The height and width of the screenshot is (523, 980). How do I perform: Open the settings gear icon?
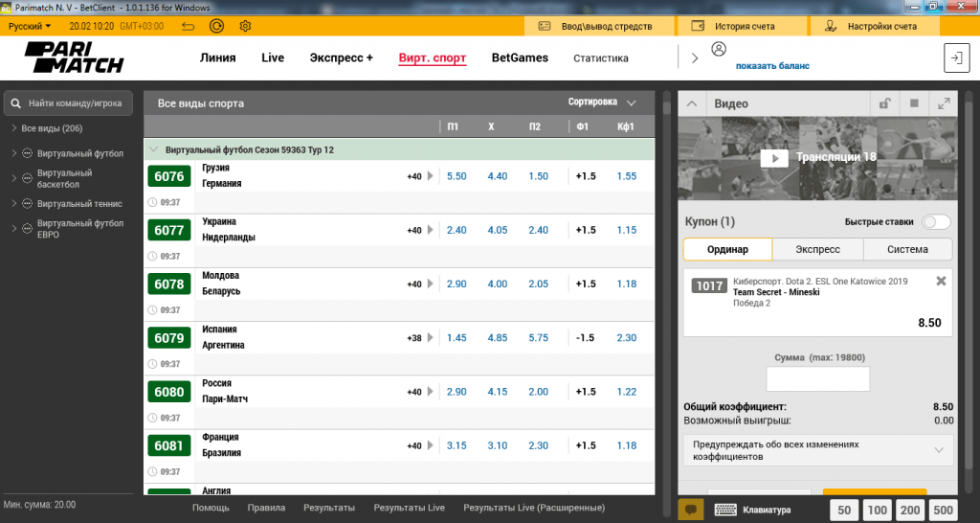[245, 26]
